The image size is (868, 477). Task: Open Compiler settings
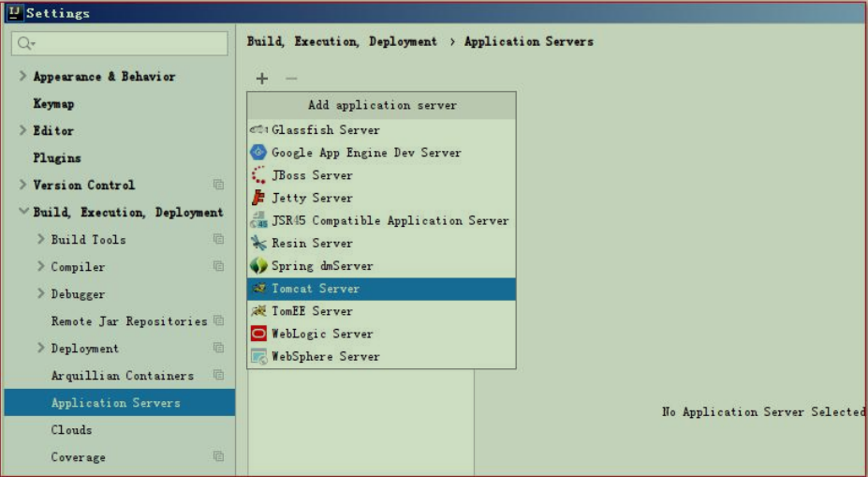coord(78,266)
